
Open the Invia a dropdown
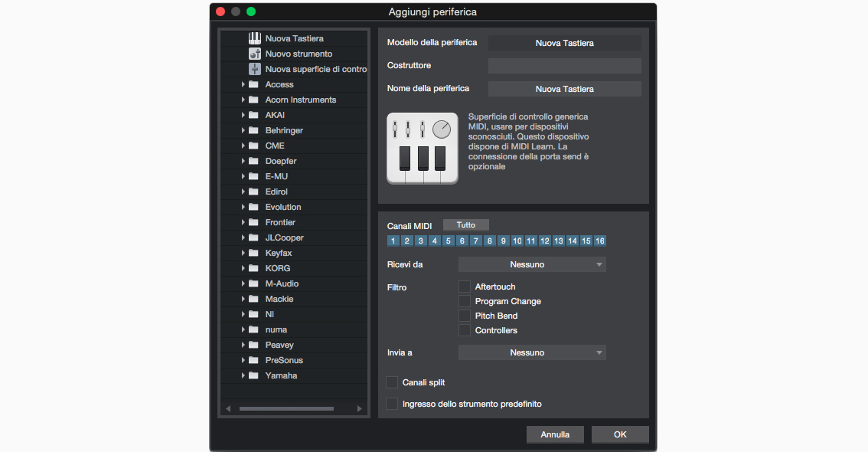532,352
